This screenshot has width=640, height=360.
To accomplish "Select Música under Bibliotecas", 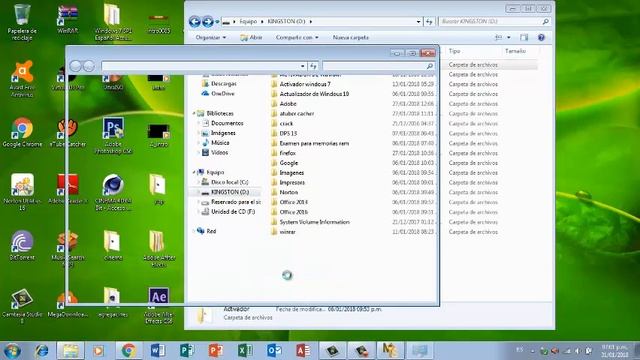I will click(216, 143).
